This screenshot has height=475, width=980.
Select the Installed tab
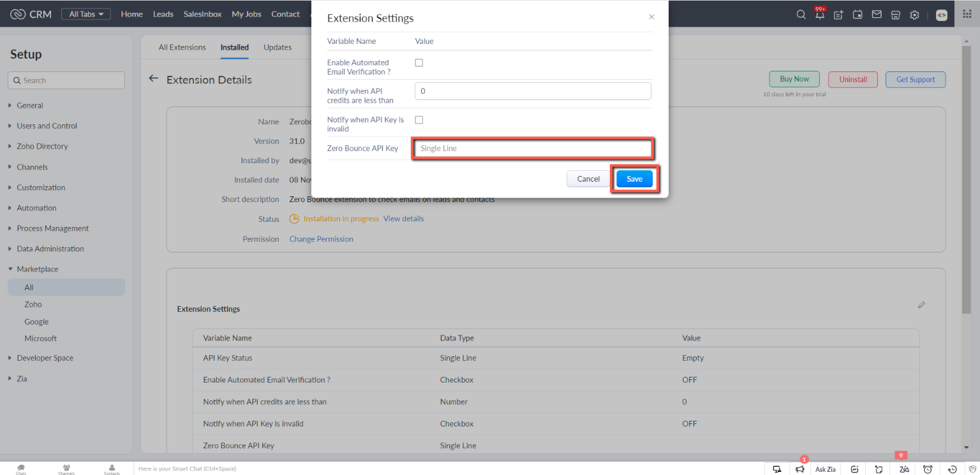(235, 47)
